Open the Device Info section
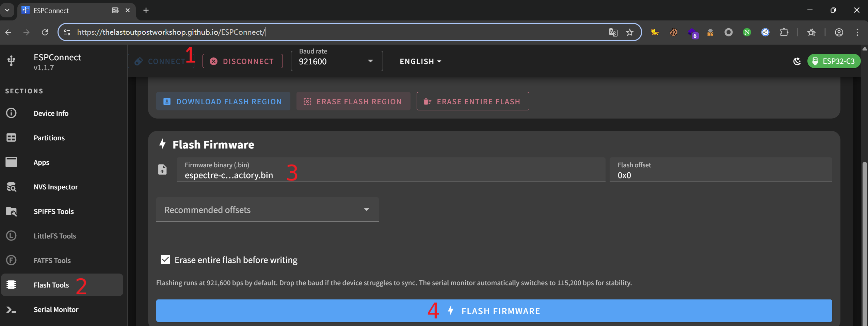Image resolution: width=868 pixels, height=326 pixels. [x=62, y=113]
